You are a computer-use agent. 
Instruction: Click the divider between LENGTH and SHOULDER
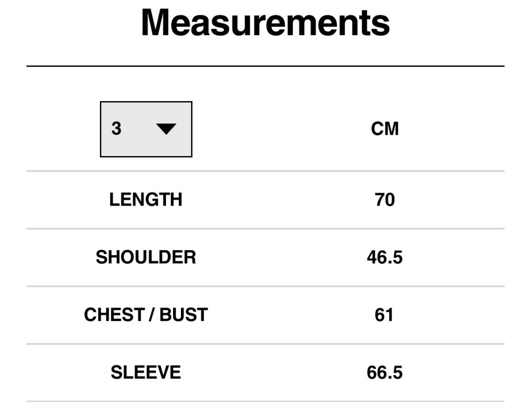pos(265,229)
